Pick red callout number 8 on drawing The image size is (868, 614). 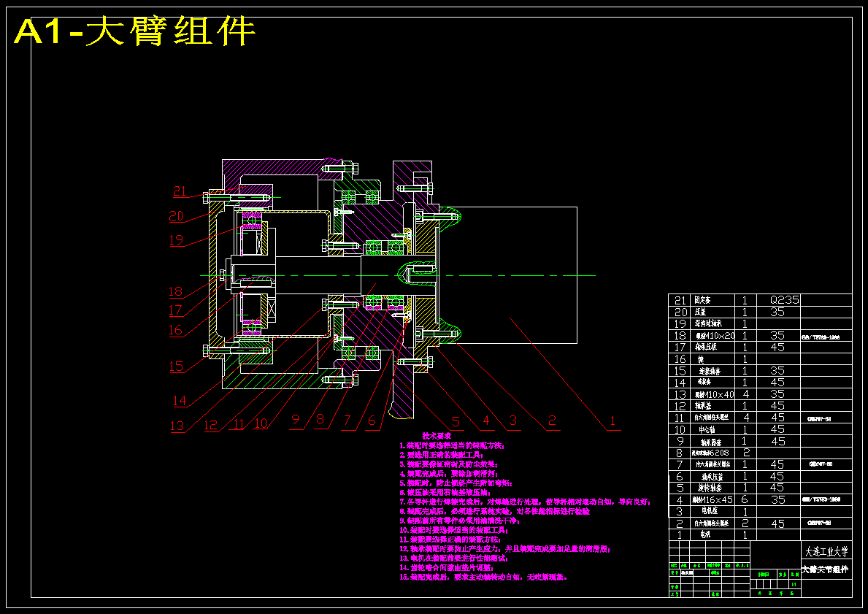pos(320,419)
